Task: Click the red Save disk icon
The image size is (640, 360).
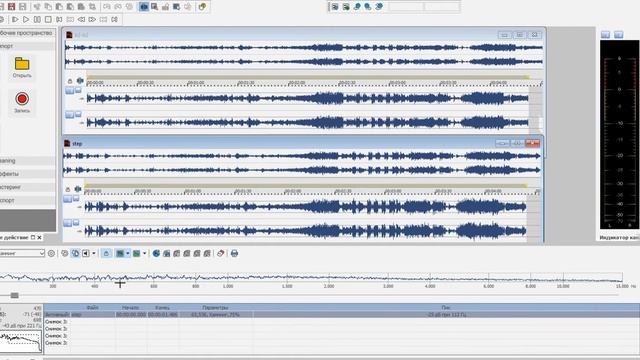Action: pos(11,7)
